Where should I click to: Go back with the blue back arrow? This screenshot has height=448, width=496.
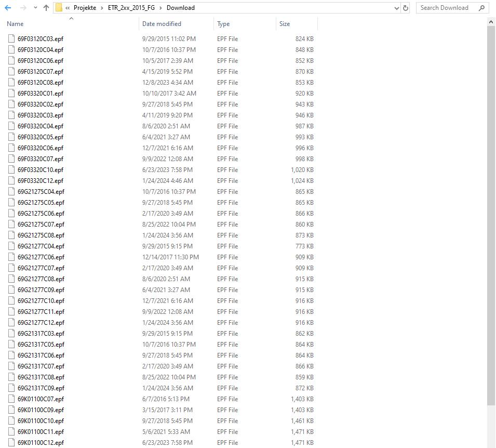click(x=8, y=8)
